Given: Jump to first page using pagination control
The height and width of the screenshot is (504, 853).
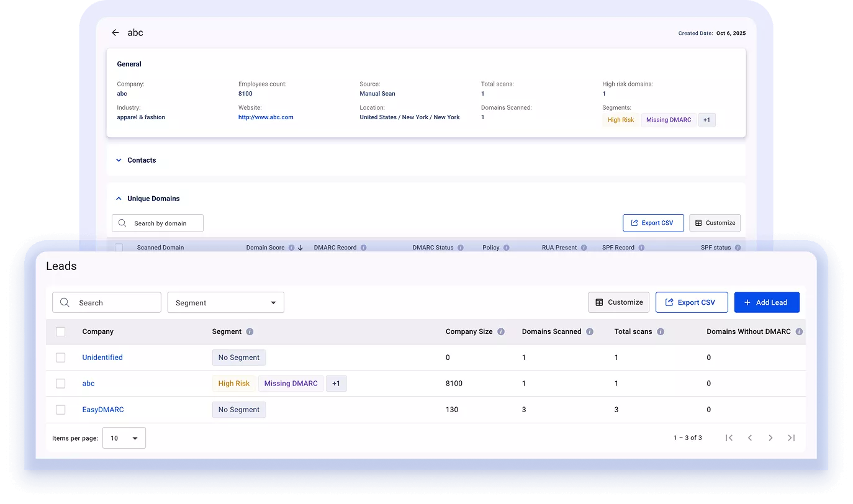Looking at the screenshot, I should pos(729,438).
